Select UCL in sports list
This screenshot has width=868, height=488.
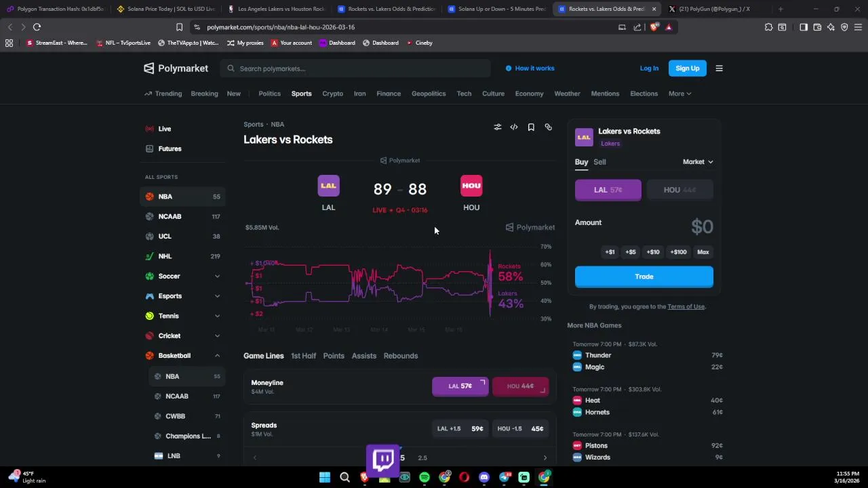pyautogui.click(x=183, y=236)
